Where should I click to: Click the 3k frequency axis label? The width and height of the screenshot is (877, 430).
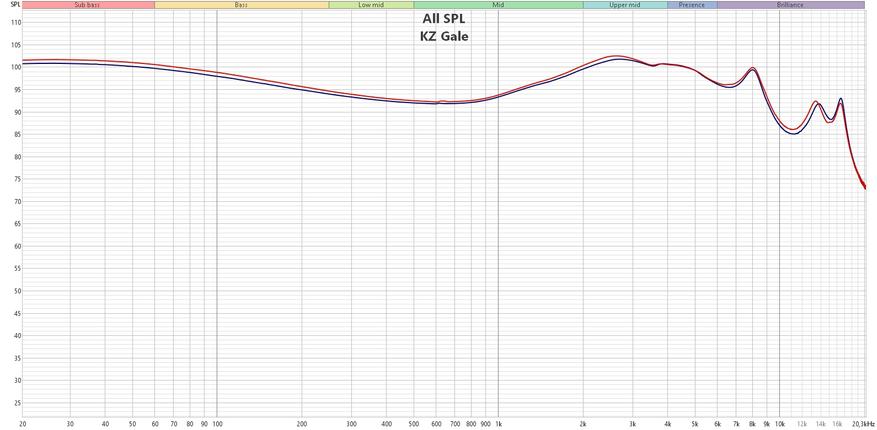point(633,424)
